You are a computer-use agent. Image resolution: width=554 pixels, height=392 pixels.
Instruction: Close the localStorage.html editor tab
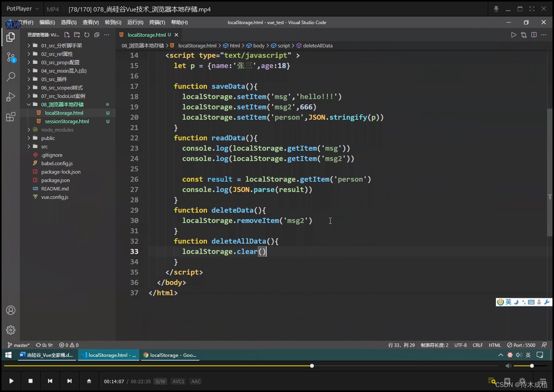[x=176, y=35]
